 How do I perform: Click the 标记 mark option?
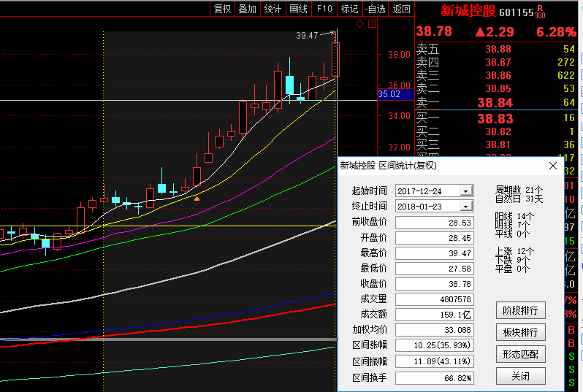point(349,9)
